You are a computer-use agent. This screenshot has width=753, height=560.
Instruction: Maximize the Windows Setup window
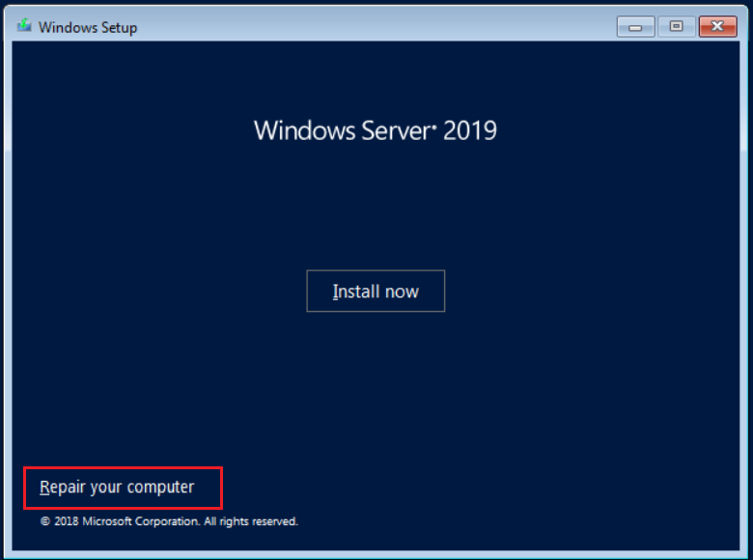[676, 27]
